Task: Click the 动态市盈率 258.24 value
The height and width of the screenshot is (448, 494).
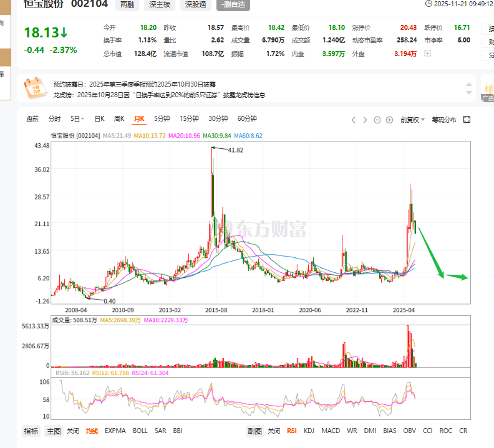Action: click(x=407, y=40)
